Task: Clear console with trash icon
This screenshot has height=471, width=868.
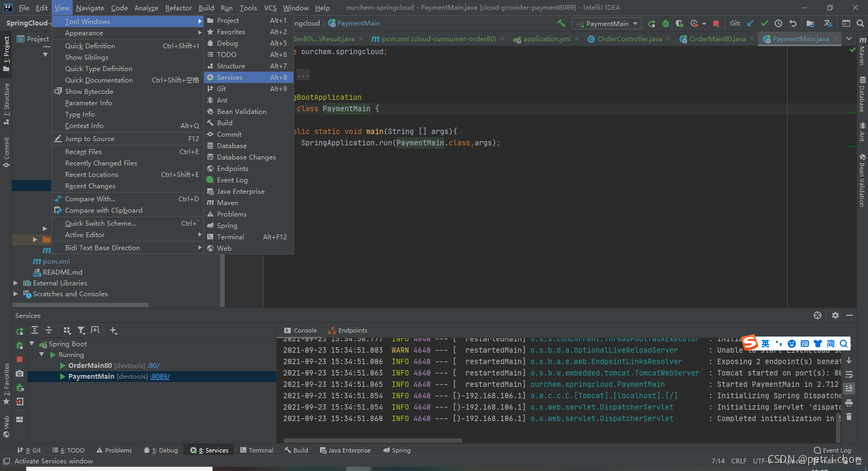Action: click(849, 417)
